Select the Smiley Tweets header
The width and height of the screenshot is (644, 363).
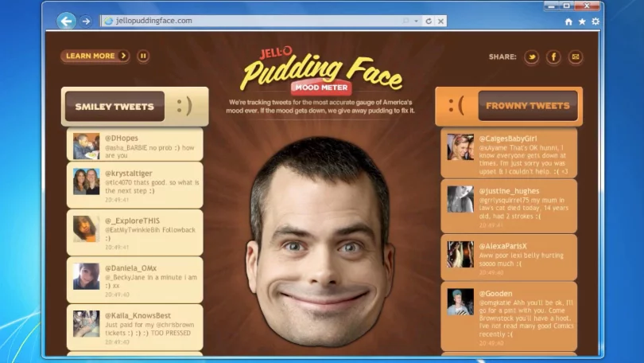click(x=114, y=106)
